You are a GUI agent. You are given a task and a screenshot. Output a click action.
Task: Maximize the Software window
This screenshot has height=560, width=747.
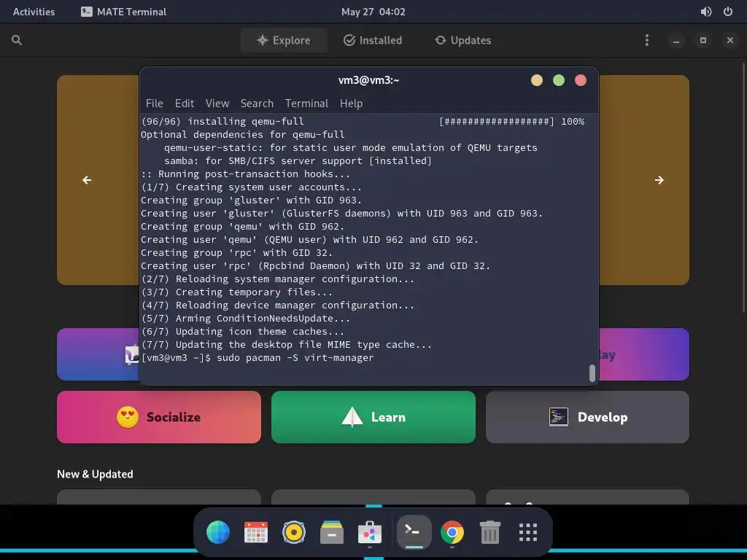pos(703,41)
